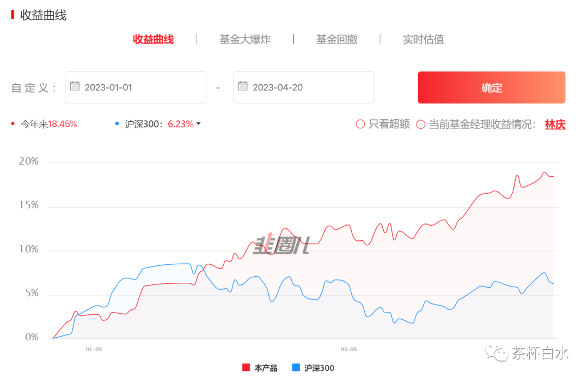This screenshot has width=588, height=379.
Task: Select the 本产品 legend marker below chart
Action: (x=246, y=368)
